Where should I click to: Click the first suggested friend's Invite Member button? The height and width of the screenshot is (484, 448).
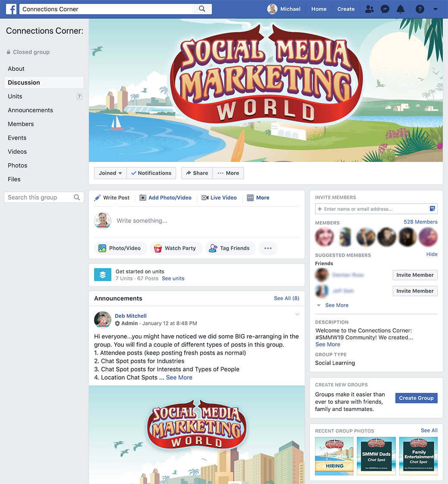[415, 275]
